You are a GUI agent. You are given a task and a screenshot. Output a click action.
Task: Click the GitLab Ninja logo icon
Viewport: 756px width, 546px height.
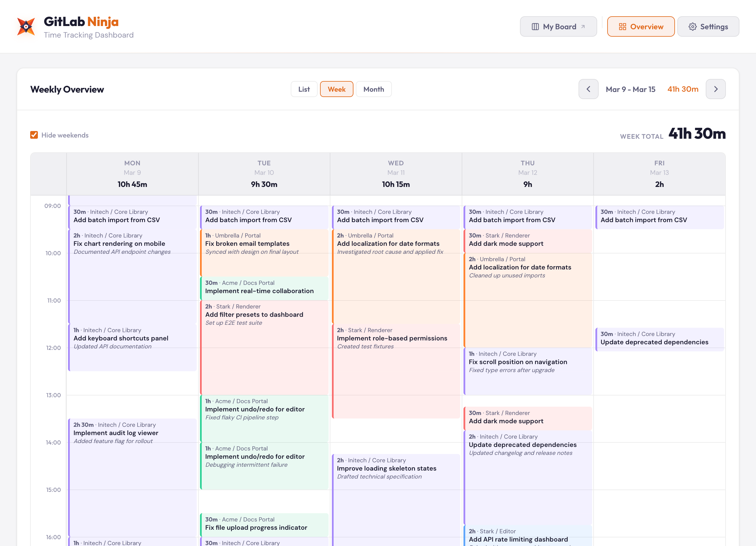tap(25, 26)
